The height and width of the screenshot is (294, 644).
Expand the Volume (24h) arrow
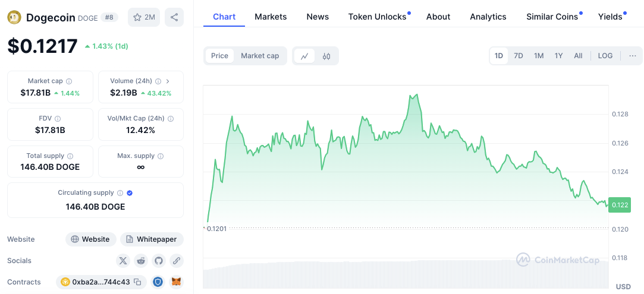pyautogui.click(x=168, y=81)
